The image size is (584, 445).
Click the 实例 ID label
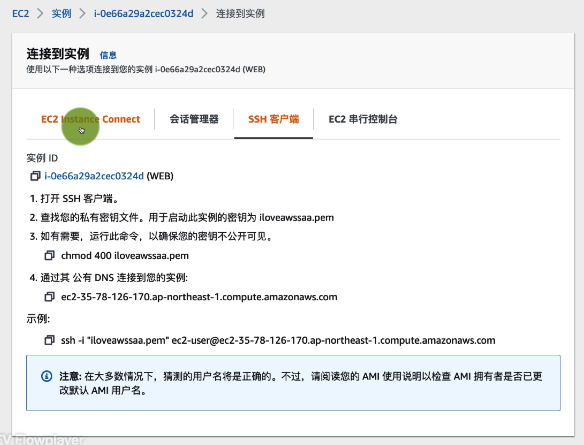coord(42,158)
